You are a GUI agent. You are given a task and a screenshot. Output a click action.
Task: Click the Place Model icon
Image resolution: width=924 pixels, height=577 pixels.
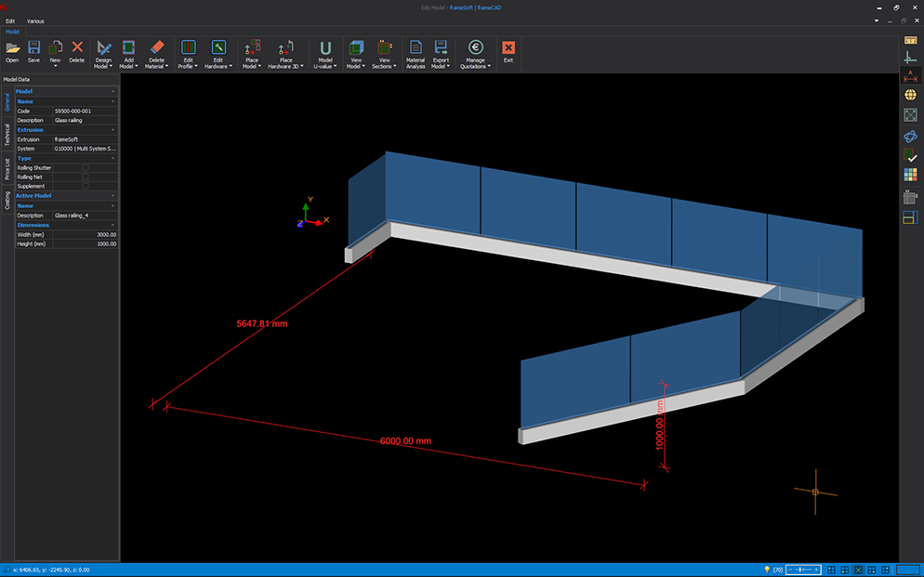[252, 47]
